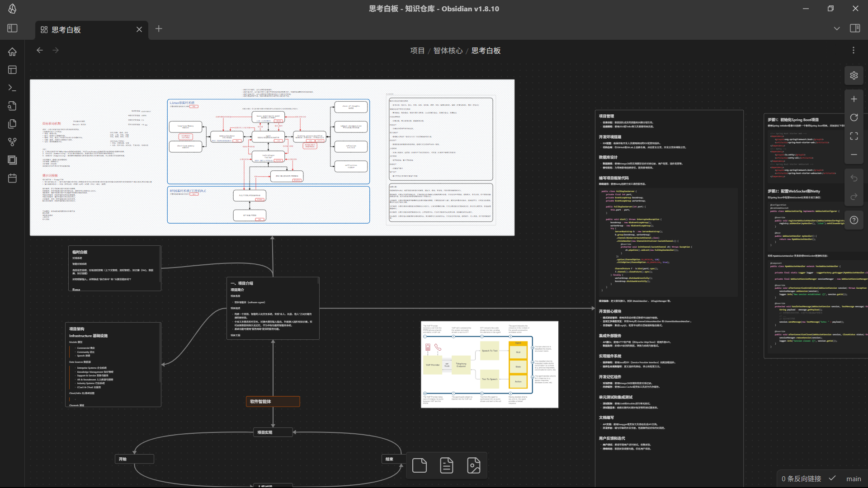
Task: Open today's daily note calendar icon
Action: click(x=12, y=178)
